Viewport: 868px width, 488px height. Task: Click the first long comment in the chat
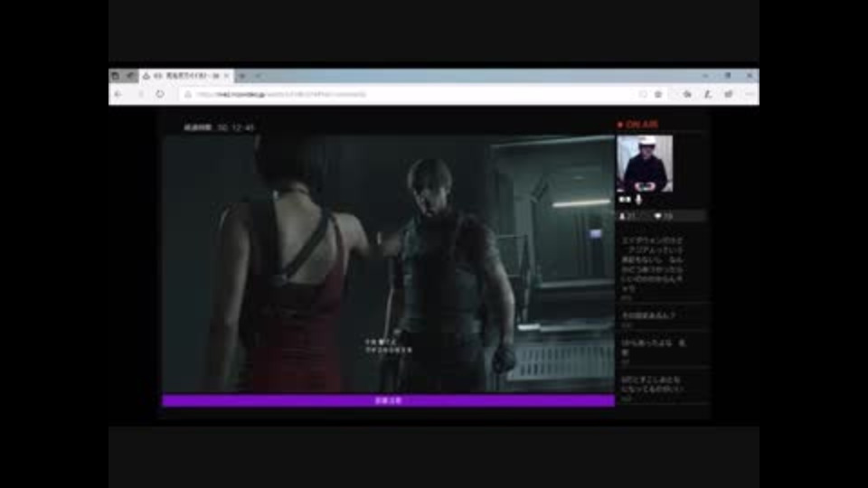pos(652,265)
